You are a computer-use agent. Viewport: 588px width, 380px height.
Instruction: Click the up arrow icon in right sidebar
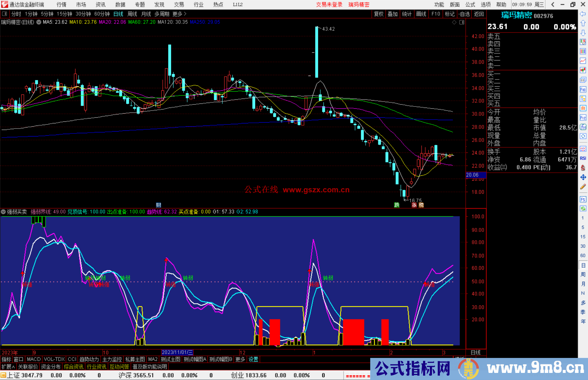click(x=583, y=23)
